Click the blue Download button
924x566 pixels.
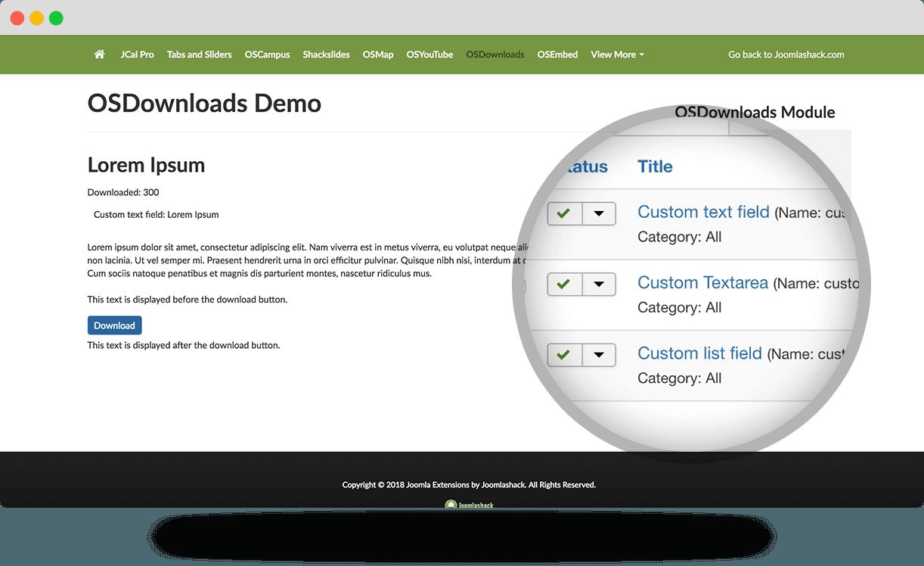[114, 325]
